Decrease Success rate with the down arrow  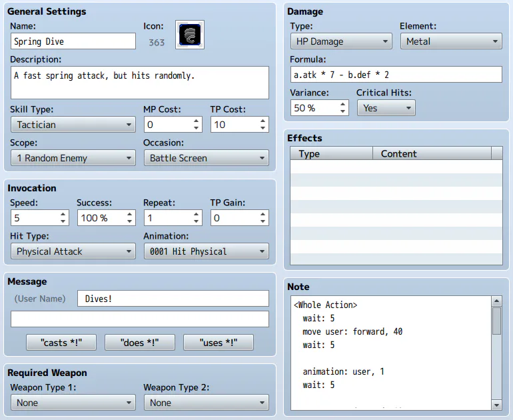pyautogui.click(x=129, y=221)
